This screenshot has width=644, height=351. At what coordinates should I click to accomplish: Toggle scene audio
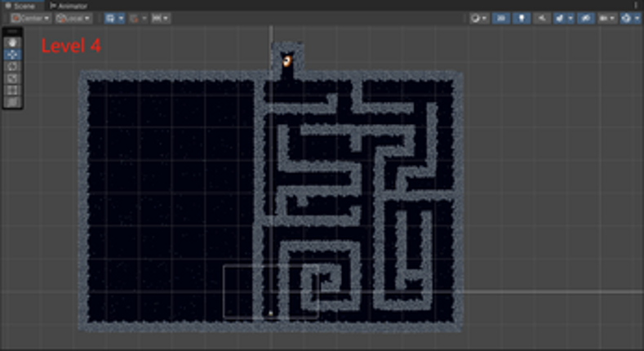pyautogui.click(x=542, y=19)
